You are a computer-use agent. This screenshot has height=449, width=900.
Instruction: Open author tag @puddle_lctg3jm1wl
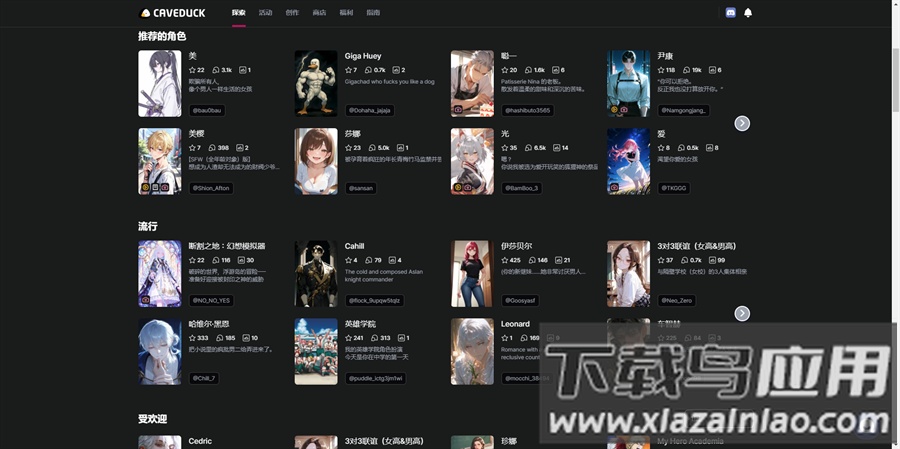click(375, 378)
